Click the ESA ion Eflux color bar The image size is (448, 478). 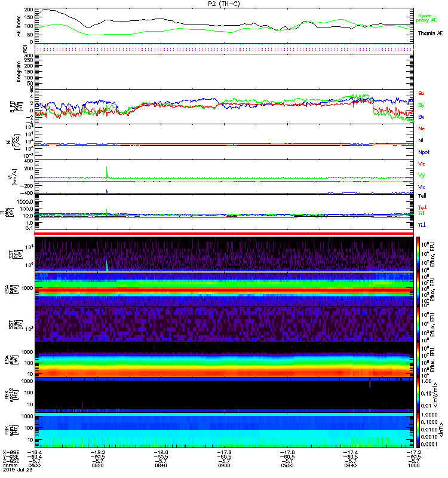[418, 289]
